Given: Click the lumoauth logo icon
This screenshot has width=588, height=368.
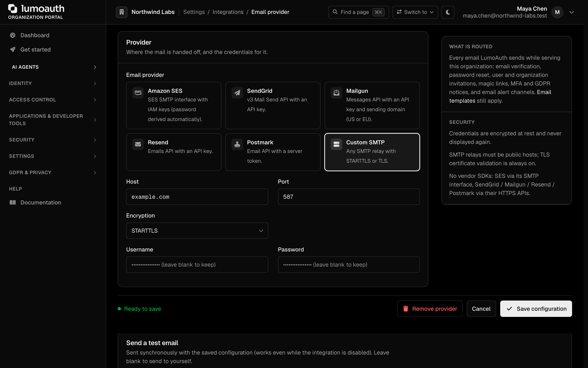Looking at the screenshot, I should 13,9.
